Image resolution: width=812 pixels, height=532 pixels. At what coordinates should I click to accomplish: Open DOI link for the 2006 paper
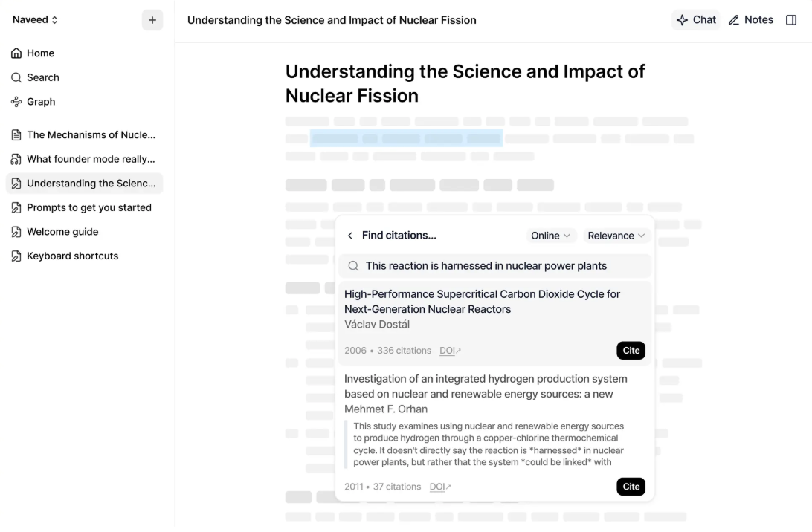(x=450, y=351)
